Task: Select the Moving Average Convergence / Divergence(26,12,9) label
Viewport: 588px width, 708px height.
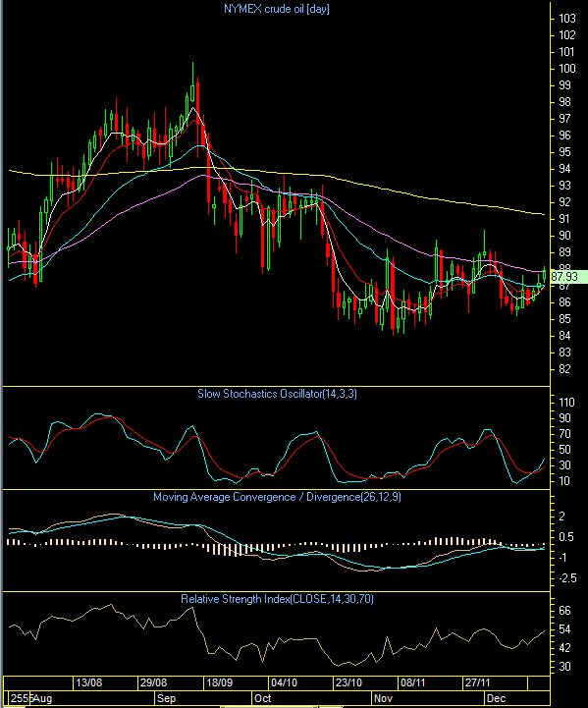Action: point(277,497)
